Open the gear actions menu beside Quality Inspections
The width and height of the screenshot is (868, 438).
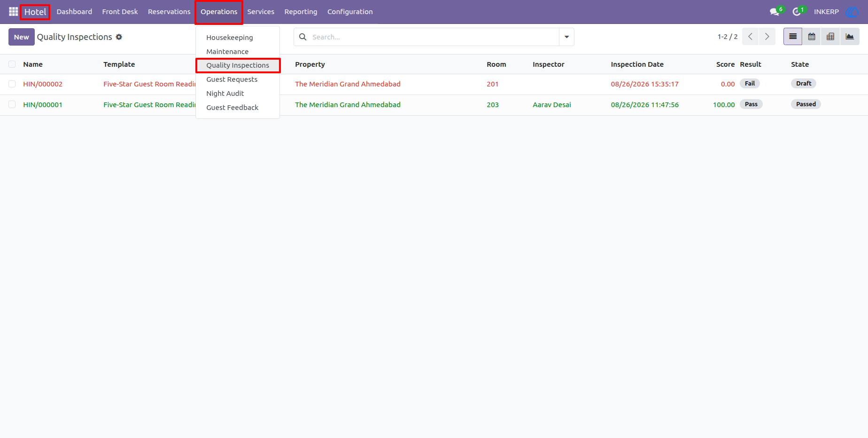[x=119, y=37]
